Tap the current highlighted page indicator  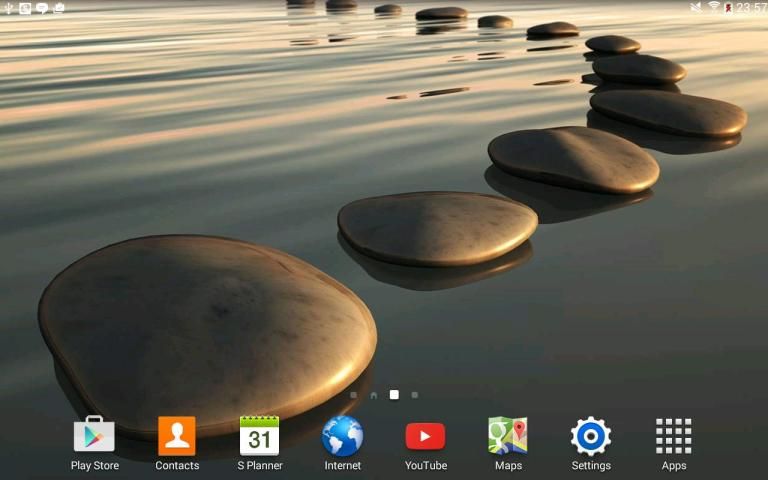pos(394,395)
